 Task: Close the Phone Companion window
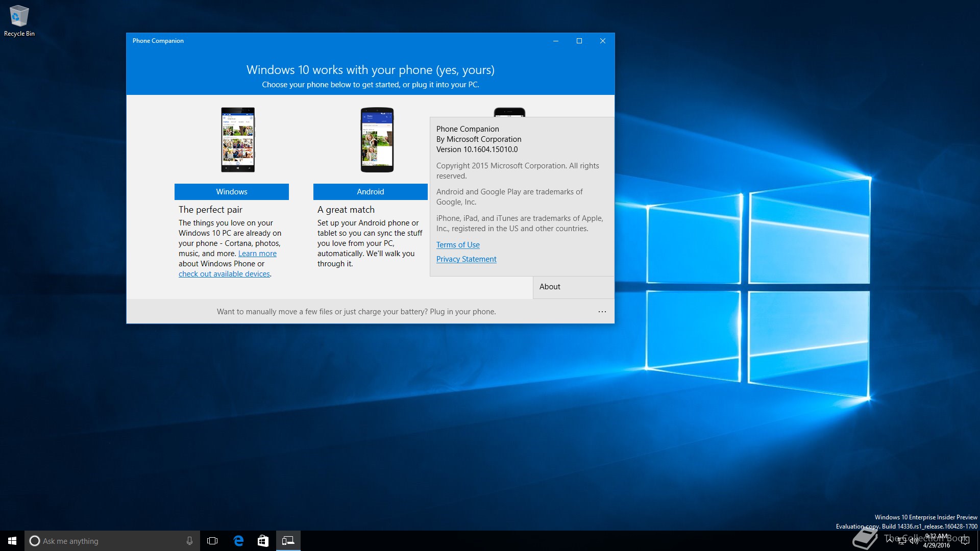tap(603, 41)
